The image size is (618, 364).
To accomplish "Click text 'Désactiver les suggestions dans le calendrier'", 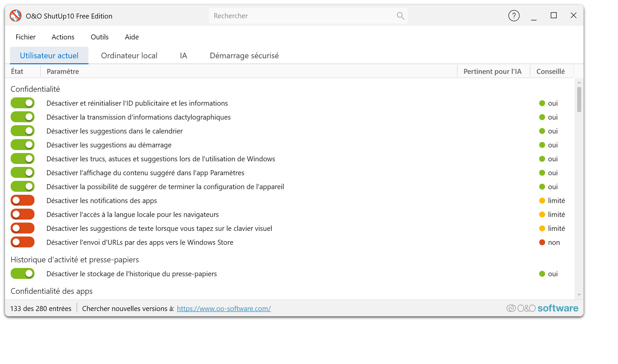I will click(x=114, y=131).
